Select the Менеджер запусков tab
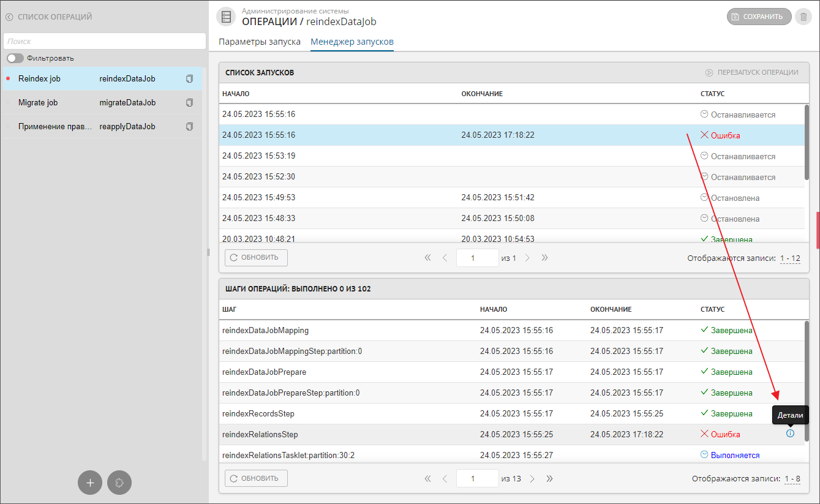820x504 pixels. coord(352,42)
